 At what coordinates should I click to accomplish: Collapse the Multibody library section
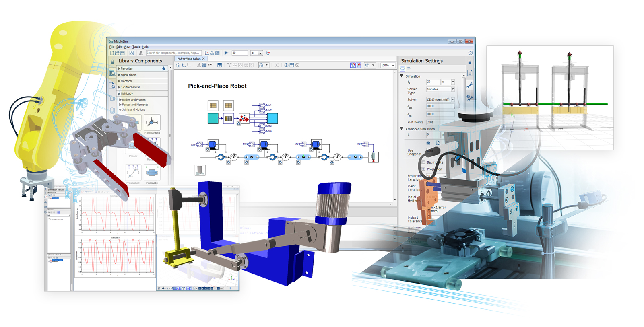[119, 93]
